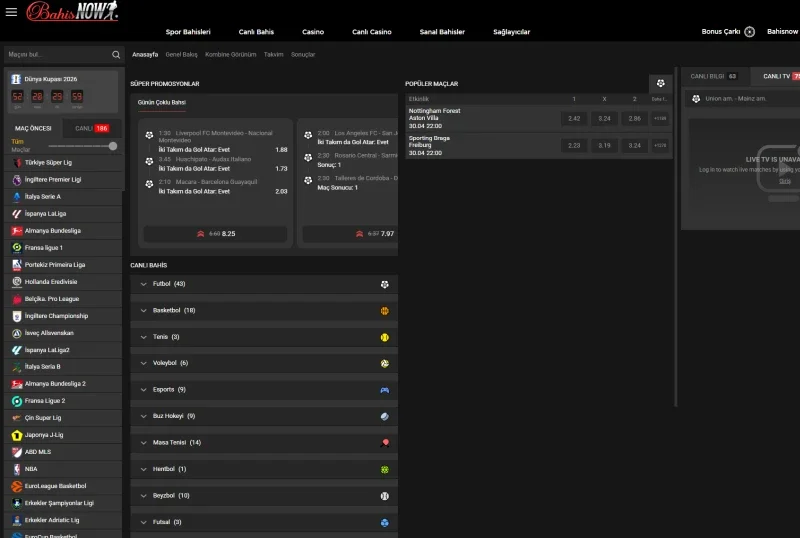Expand the Futbol (43) live section
800x538 pixels.
[264, 284]
